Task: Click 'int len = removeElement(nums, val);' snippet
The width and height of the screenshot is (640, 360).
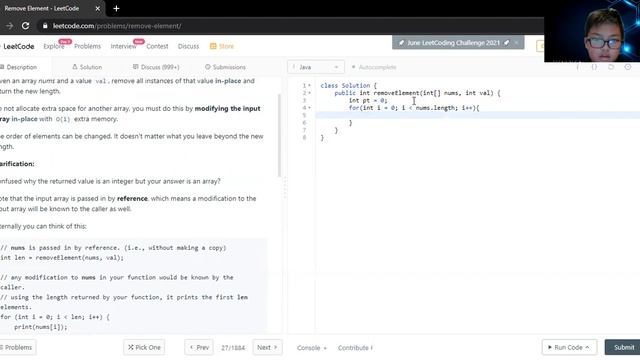Action: pos(62,258)
